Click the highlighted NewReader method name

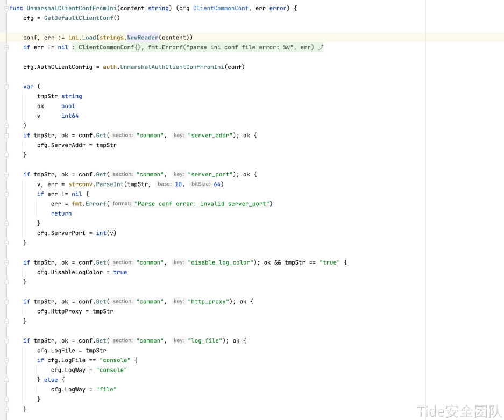pyautogui.click(x=143, y=38)
